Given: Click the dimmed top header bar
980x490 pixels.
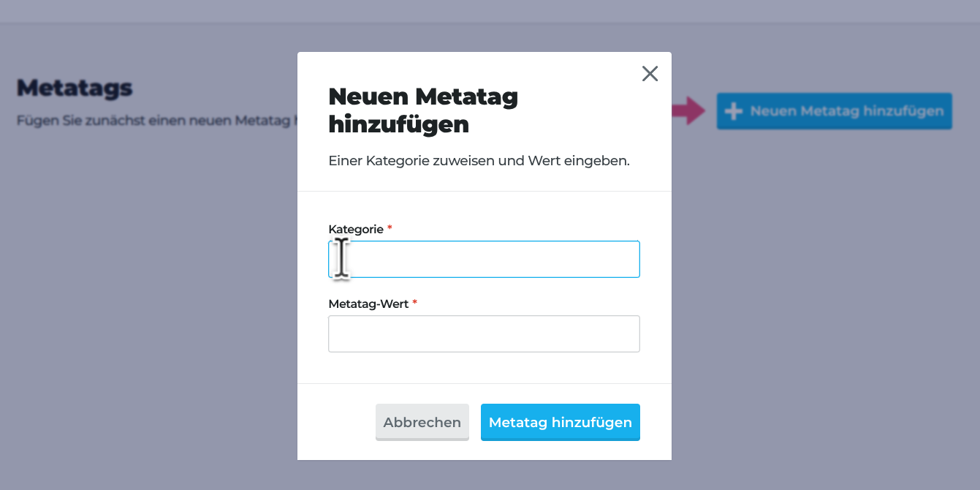Looking at the screenshot, I should (490, 11).
